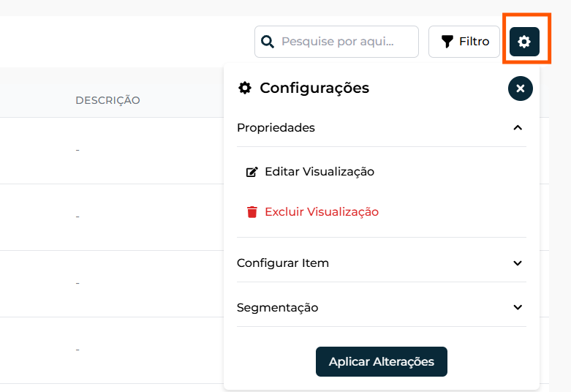571x392 pixels.
Task: Click the red trash icon
Action: click(252, 212)
